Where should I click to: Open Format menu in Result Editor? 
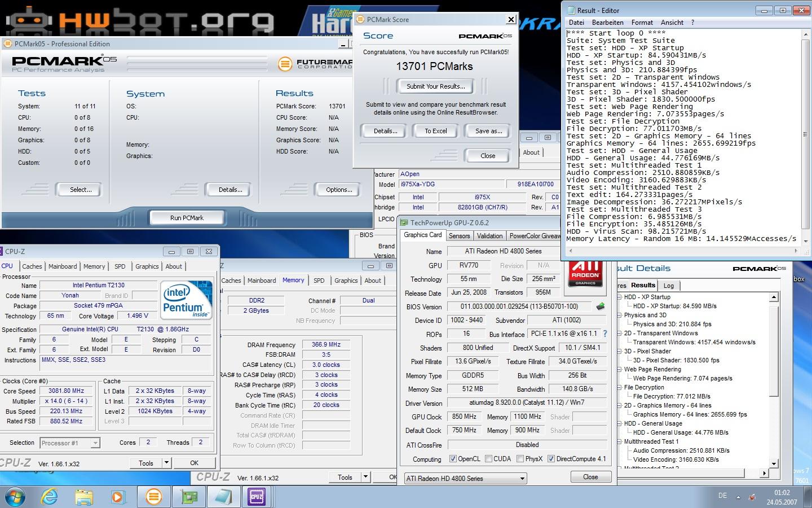[x=642, y=23]
